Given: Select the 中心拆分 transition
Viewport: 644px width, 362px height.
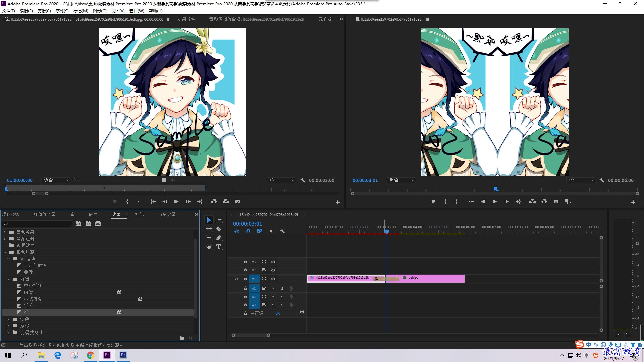Looking at the screenshot, I should 33,286.
